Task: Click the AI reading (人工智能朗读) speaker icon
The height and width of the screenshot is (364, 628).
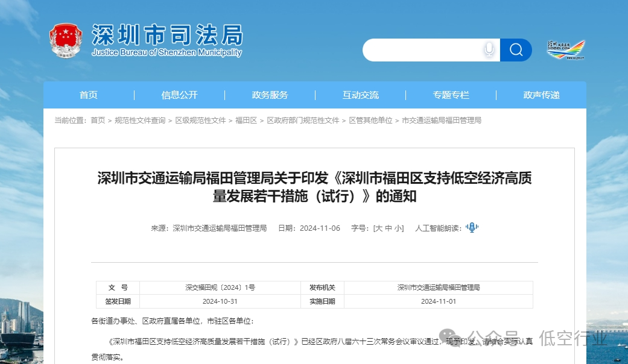Action: coord(472,227)
